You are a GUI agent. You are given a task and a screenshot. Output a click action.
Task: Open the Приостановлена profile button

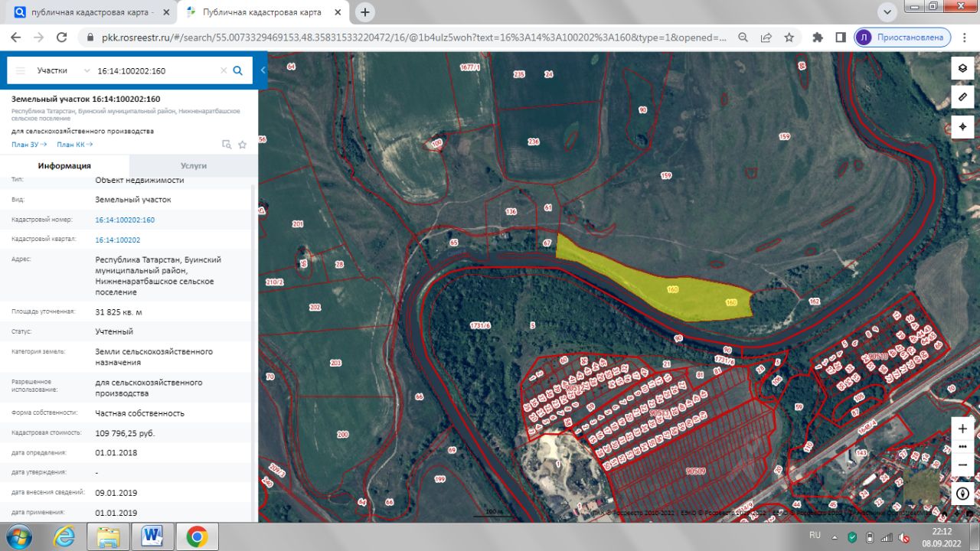(x=903, y=37)
